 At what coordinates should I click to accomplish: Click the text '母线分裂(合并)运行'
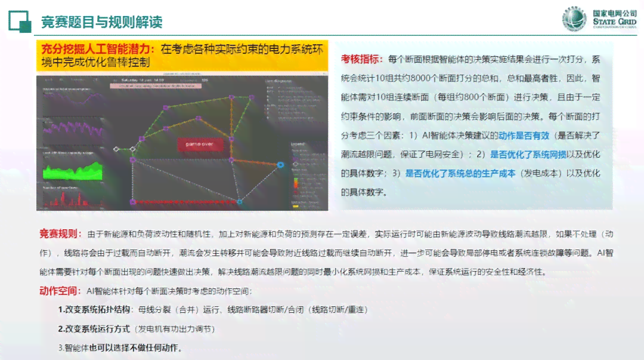[179, 309]
